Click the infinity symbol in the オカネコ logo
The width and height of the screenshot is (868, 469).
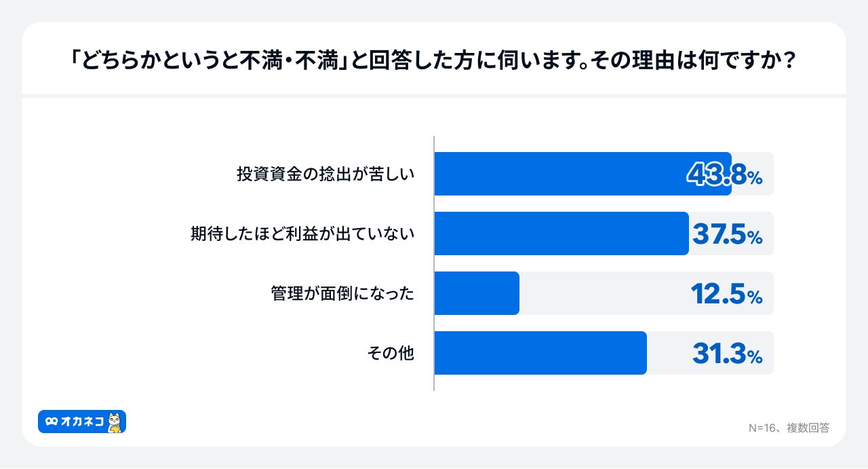(52, 422)
